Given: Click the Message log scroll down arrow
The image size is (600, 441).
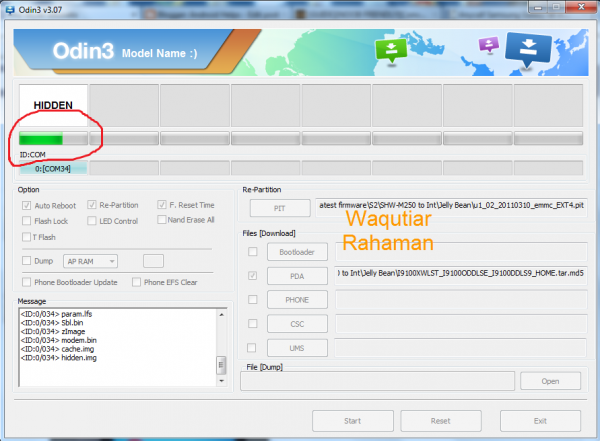Looking at the screenshot, I should [x=221, y=381].
